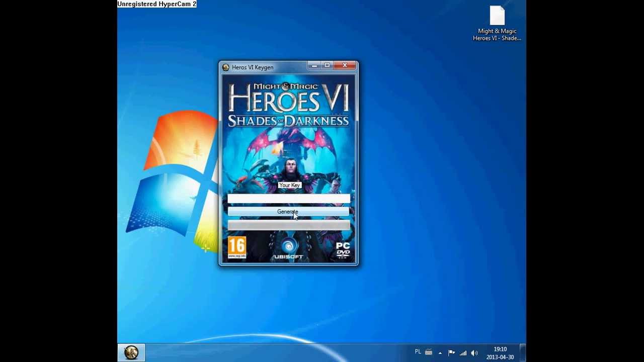Click the Show desktop button at taskbar end
Screen dimensions: 644x362
[523, 352]
